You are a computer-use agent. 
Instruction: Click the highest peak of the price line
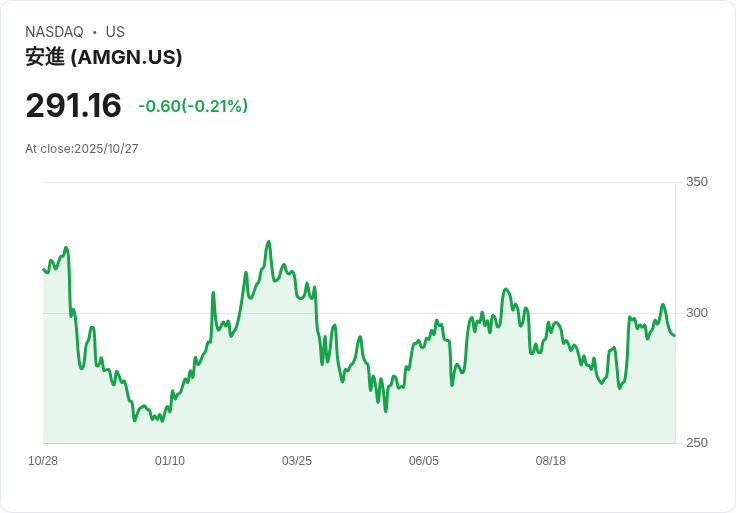tap(268, 242)
